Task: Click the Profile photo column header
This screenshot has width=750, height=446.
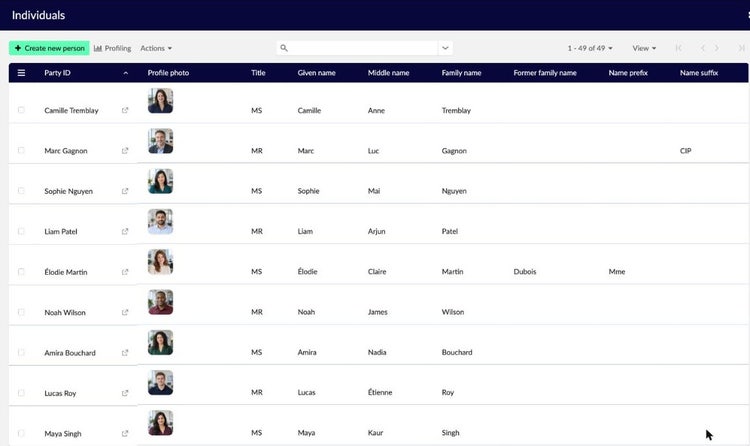Action: (x=168, y=73)
